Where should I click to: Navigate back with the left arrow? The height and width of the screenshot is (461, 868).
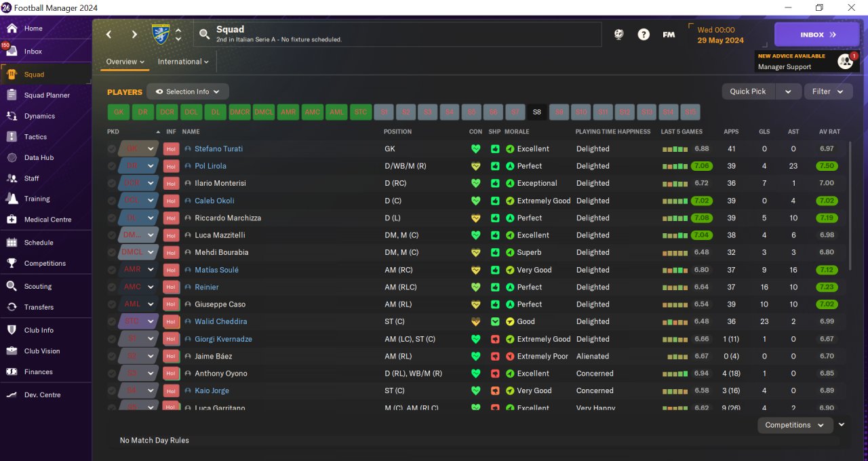coord(108,35)
